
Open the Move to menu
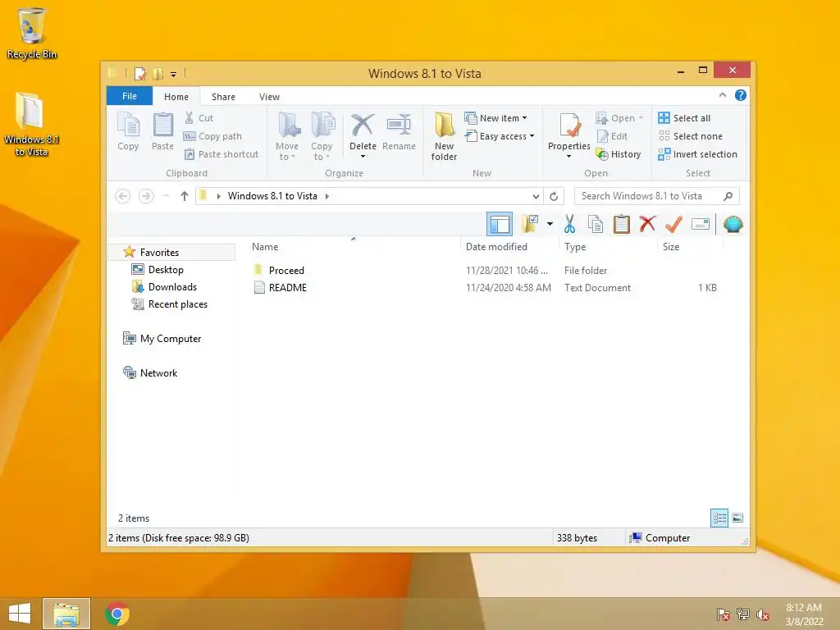click(x=287, y=136)
